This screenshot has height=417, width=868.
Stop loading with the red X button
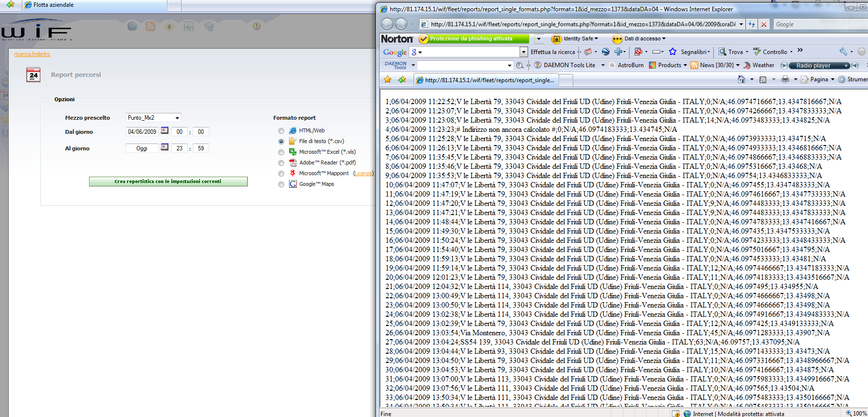pos(764,24)
